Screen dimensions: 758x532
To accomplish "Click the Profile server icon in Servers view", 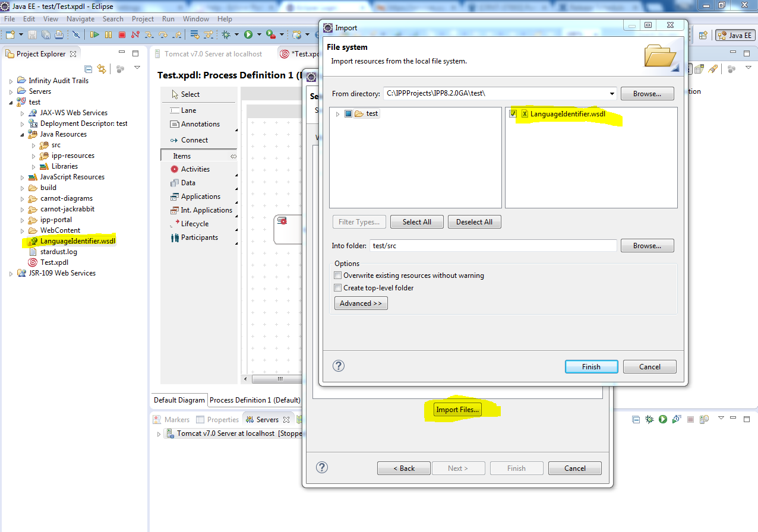I will click(677, 419).
